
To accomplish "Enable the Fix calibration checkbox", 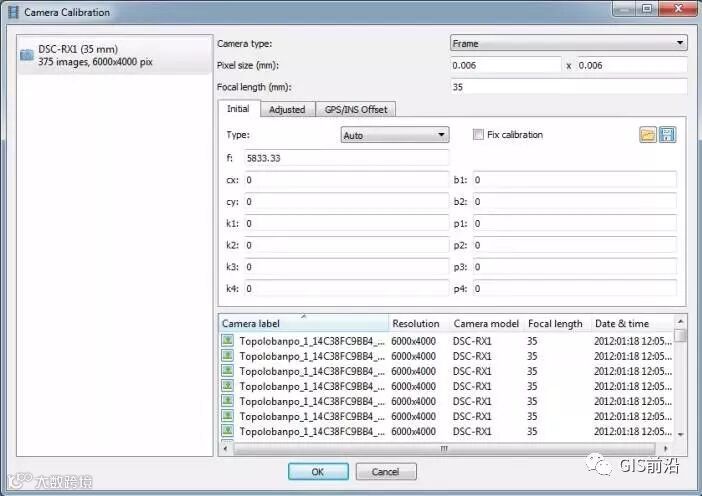I will (x=478, y=135).
